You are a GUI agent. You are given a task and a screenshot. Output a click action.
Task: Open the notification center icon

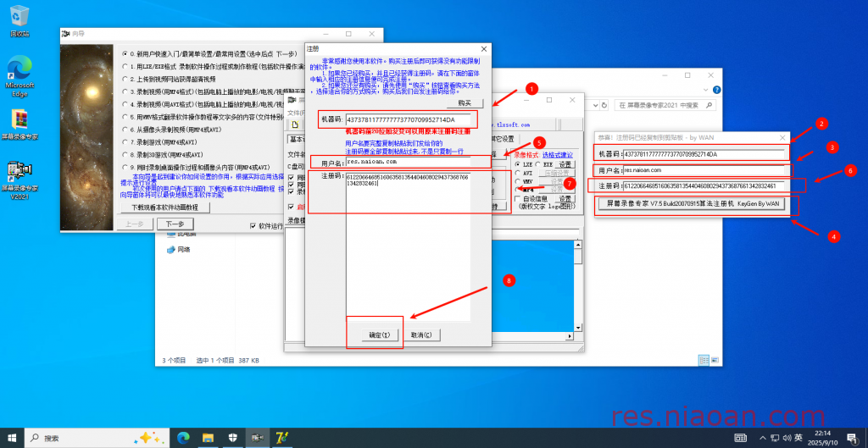(854, 438)
